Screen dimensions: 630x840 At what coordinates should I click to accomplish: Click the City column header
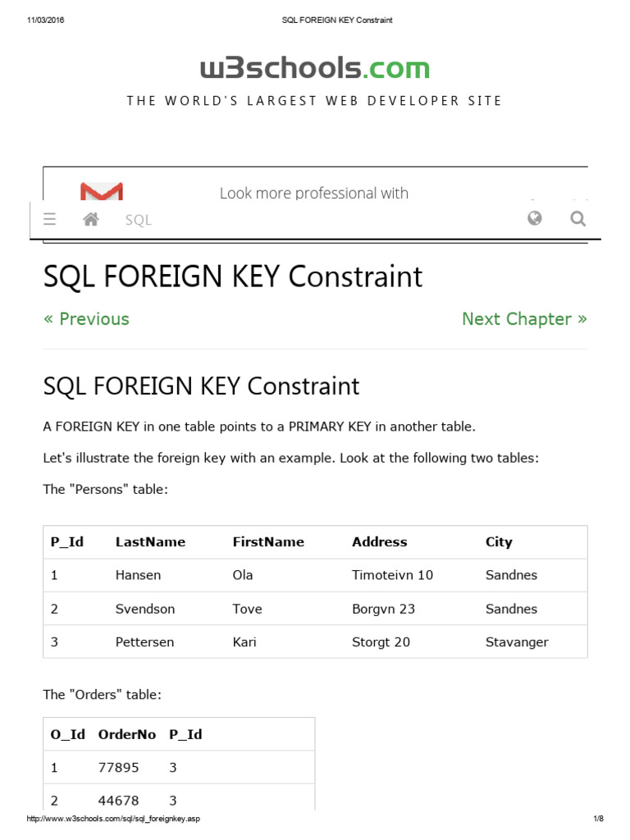(499, 542)
